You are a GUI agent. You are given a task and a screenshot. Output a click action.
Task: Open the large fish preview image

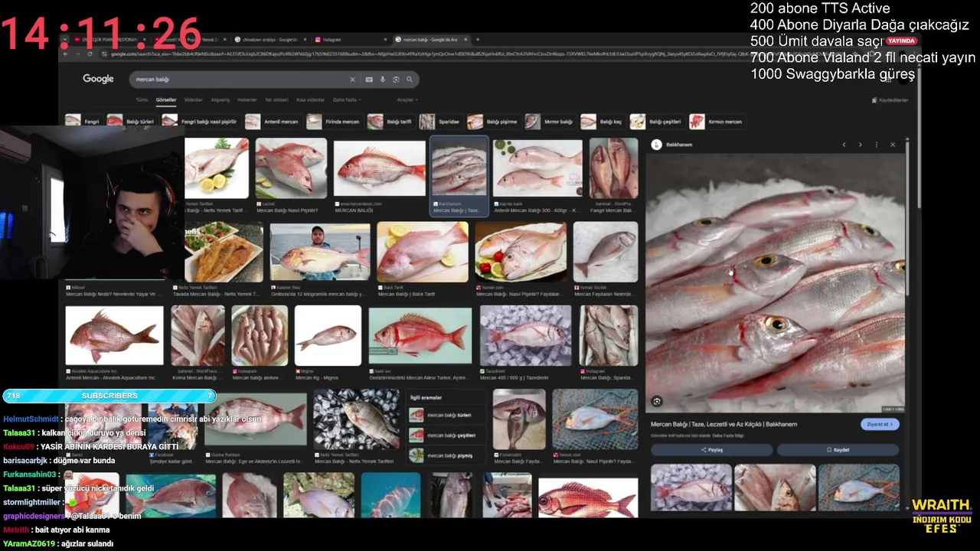coord(775,283)
